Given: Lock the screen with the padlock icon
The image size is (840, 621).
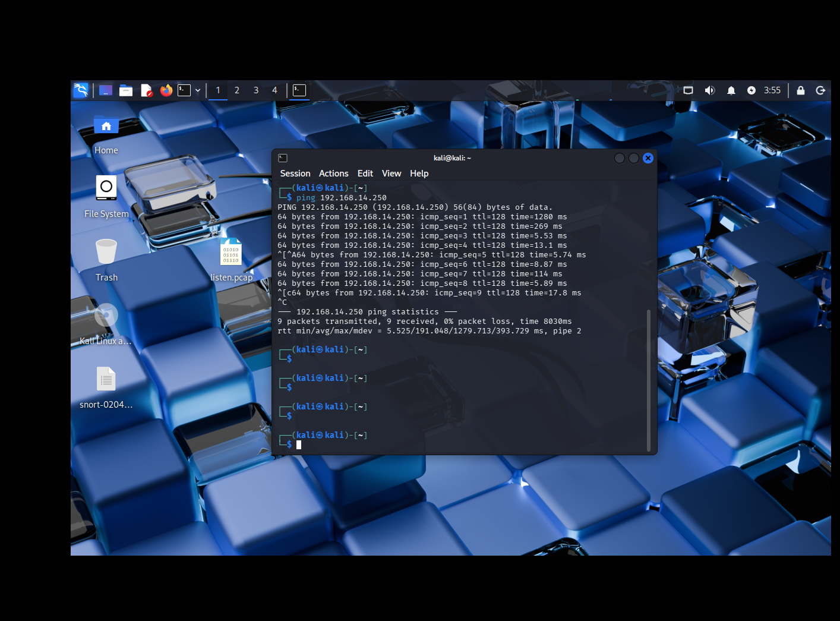Looking at the screenshot, I should click(x=801, y=90).
